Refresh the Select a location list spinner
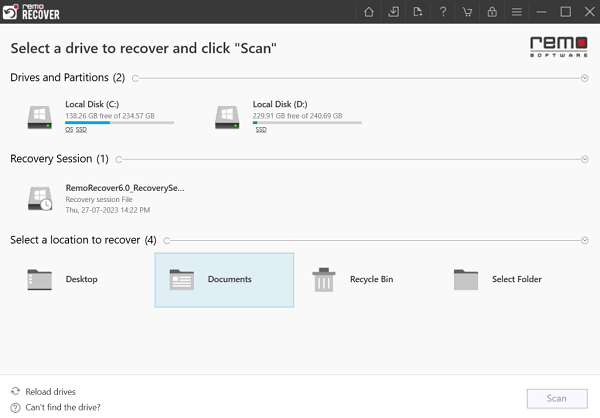This screenshot has width=600, height=418. pos(166,240)
